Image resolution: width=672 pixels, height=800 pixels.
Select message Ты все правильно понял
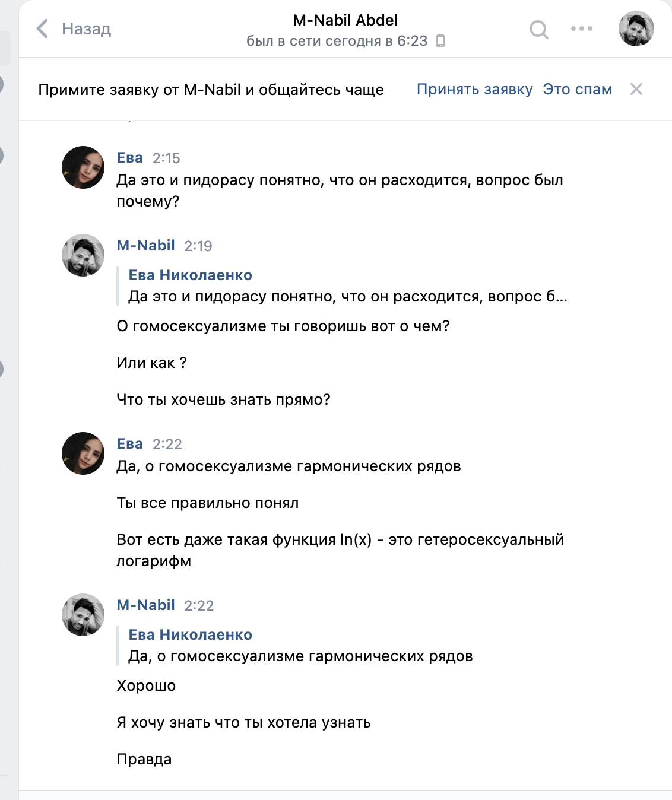point(208,503)
